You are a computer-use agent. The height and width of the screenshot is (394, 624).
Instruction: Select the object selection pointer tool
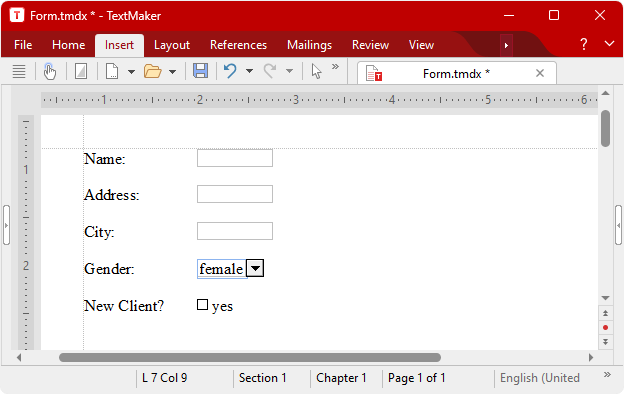click(x=316, y=72)
